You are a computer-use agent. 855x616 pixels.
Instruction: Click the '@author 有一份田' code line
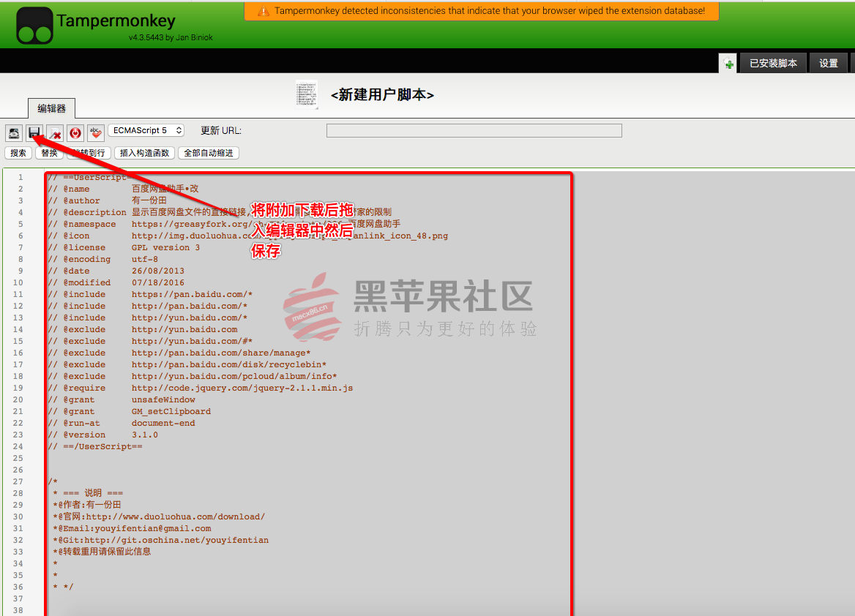pos(107,200)
